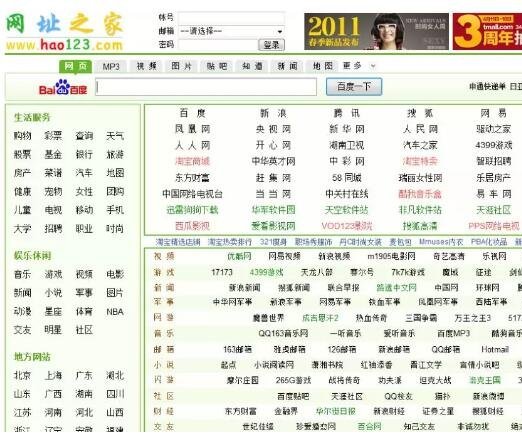The height and width of the screenshot is (440, 522).
Task: Click 江苏 under 地方网站
Action: [23, 413]
